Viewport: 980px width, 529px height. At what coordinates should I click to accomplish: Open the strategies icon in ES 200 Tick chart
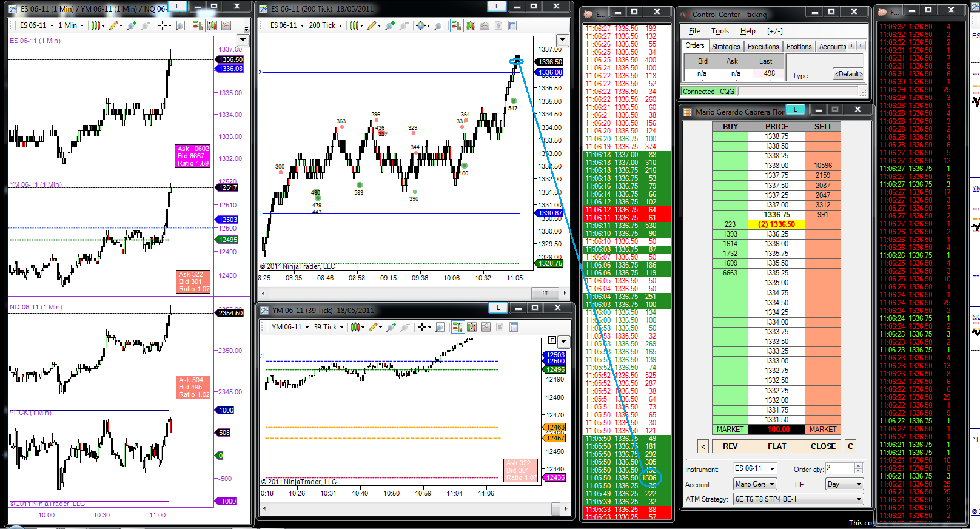485,25
